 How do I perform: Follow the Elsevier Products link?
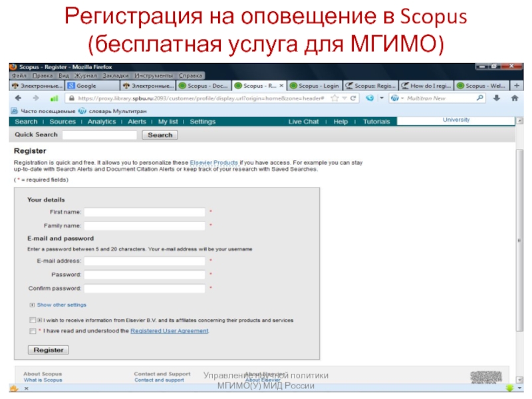tap(213, 162)
